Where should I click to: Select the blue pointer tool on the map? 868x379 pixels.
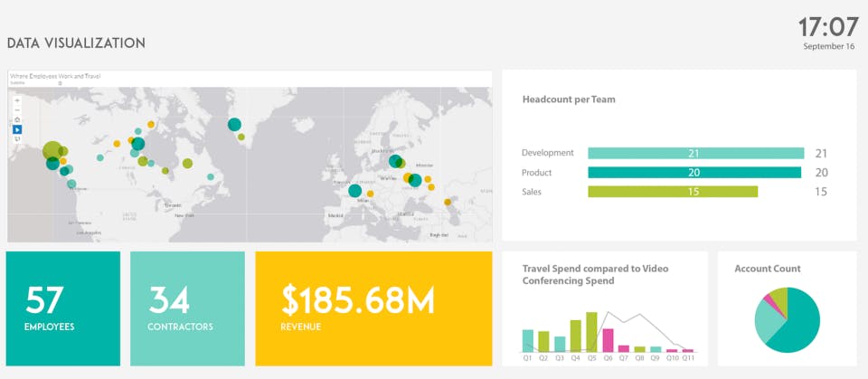point(17,129)
